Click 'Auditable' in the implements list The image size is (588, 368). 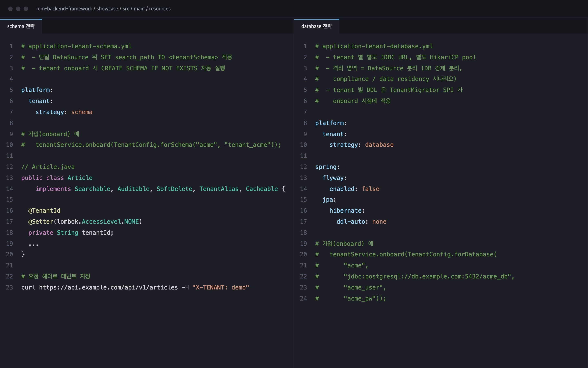point(133,189)
